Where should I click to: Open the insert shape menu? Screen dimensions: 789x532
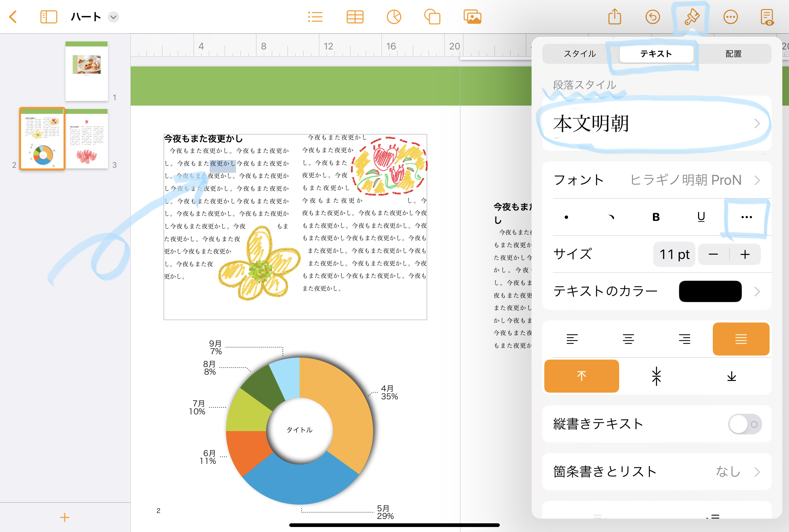tap(432, 17)
